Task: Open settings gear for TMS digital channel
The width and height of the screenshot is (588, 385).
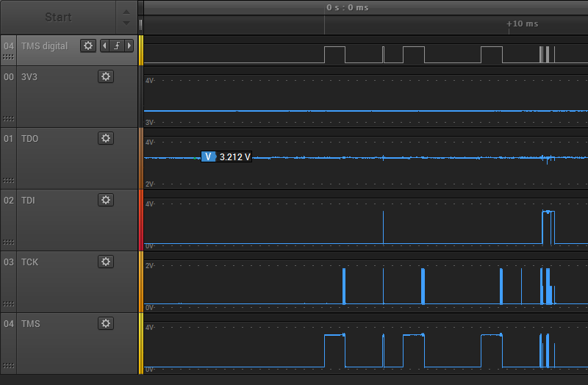Action: (x=88, y=46)
